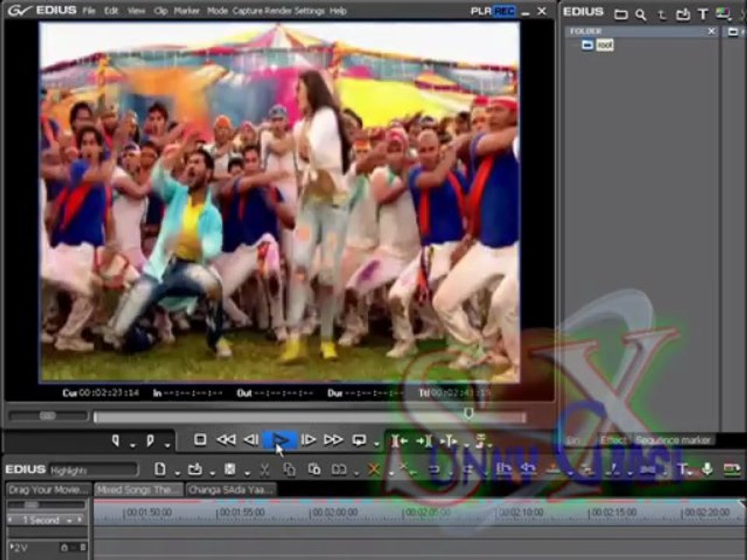
Task: Open the Help menu
Action: pos(338,10)
